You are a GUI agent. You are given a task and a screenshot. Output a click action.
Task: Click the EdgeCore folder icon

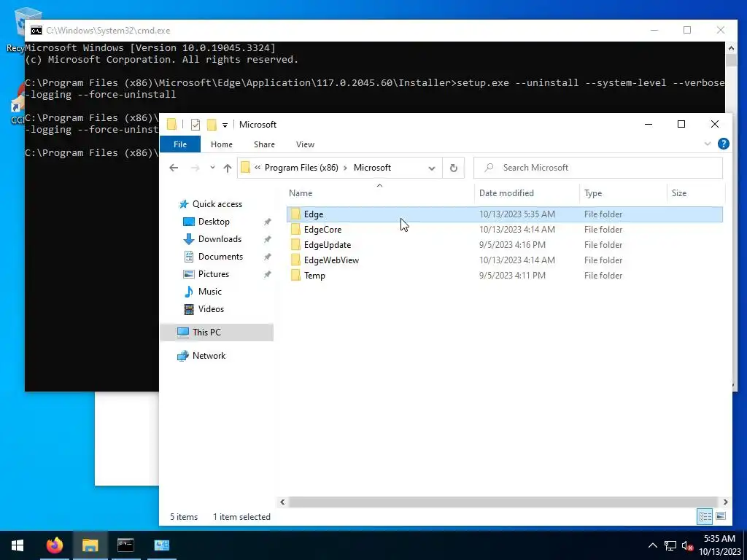[x=295, y=230]
